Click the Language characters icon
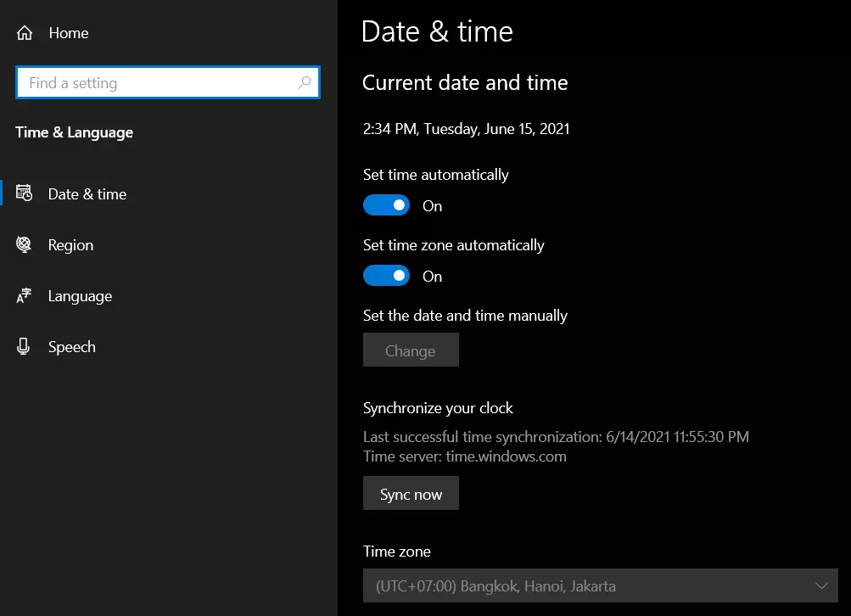The image size is (851, 616). (24, 296)
